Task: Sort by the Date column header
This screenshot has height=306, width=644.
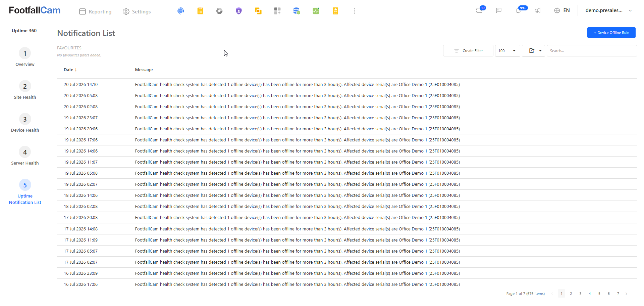Action: [68, 70]
